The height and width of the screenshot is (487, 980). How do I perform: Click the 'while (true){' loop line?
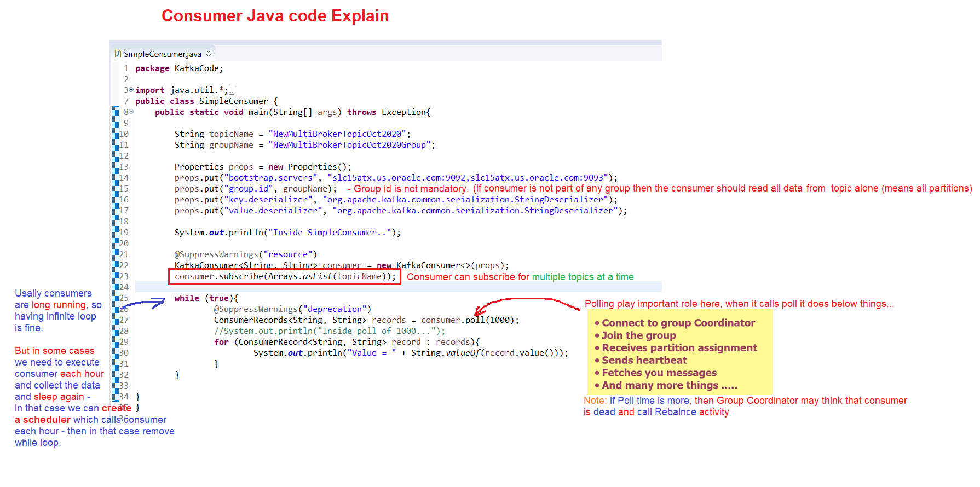pyautogui.click(x=206, y=298)
